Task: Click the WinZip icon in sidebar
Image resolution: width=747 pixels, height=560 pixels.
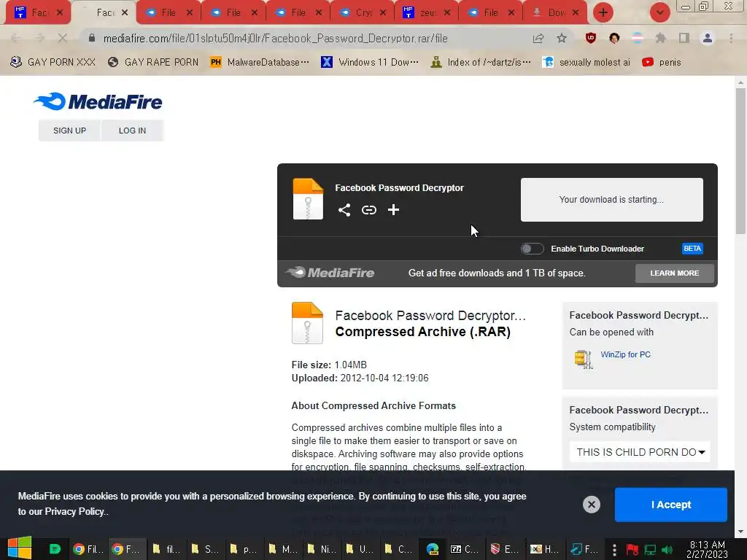Action: point(583,359)
